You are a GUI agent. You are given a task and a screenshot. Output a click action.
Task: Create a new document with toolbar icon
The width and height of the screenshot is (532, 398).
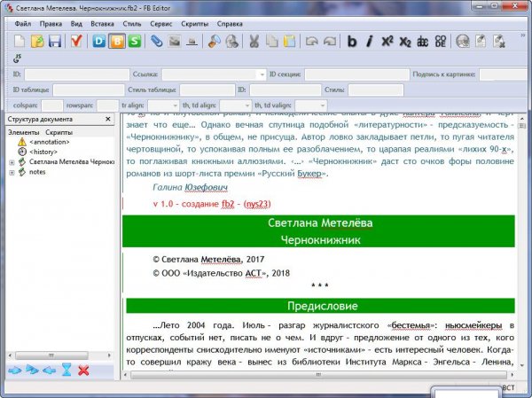tap(20, 42)
